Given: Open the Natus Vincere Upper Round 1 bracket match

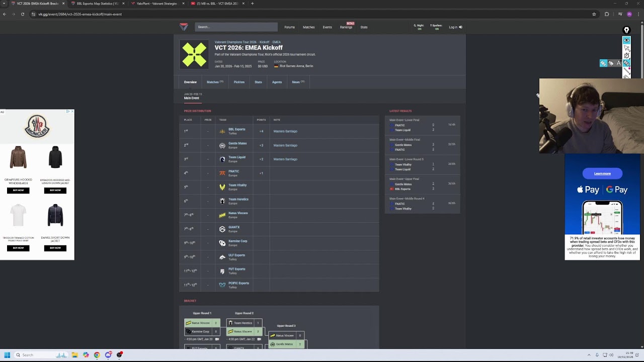Looking at the screenshot, I should (202, 327).
